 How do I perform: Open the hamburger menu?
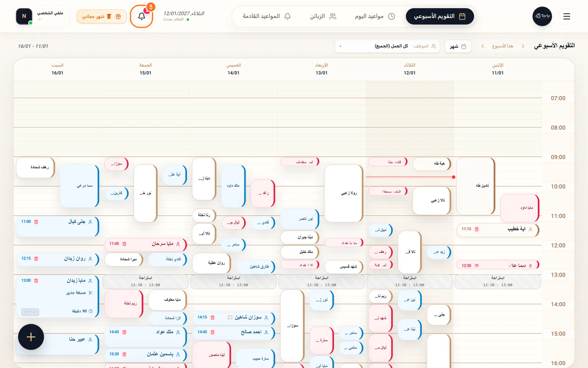coord(567,16)
